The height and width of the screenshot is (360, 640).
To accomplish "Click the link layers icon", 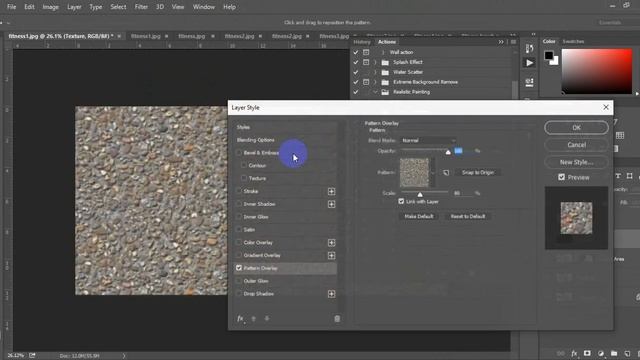I will [561, 353].
